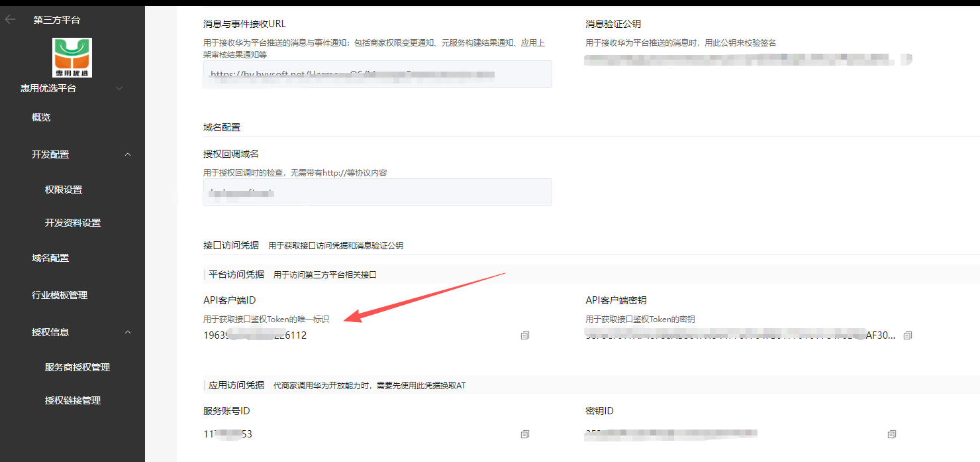Go to 域名配置 in sidebar
This screenshot has height=462, width=980.
[x=50, y=258]
